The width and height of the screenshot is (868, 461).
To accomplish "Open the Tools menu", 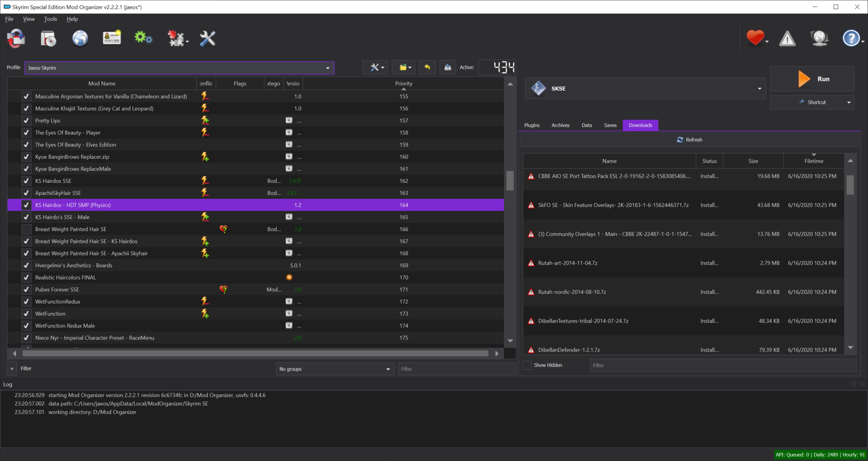I will click(x=51, y=19).
